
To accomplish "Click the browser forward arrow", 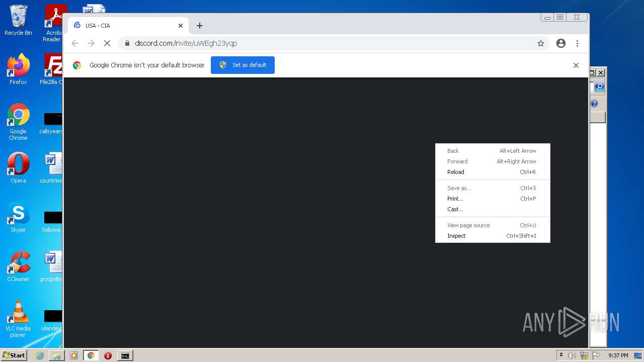I will point(91,43).
